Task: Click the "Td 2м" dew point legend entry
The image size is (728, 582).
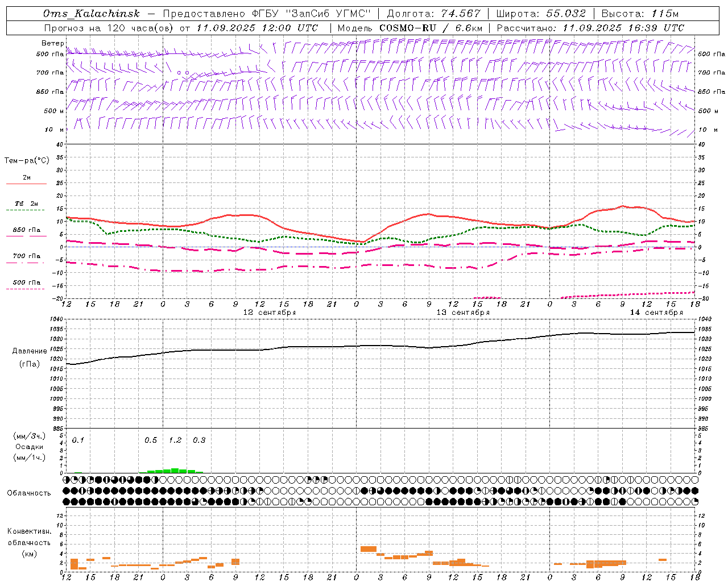Action: pos(27,203)
